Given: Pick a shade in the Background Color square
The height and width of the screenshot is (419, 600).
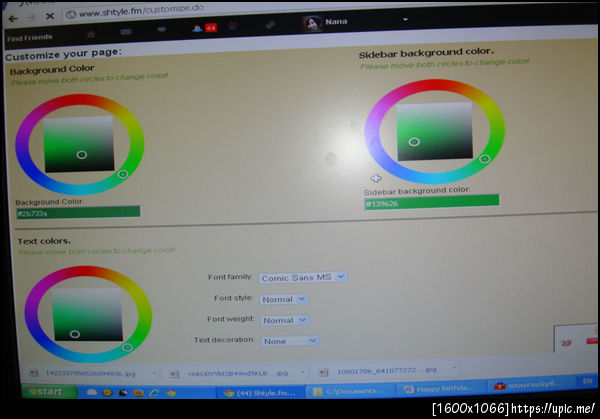Looking at the screenshot, I should pyautogui.click(x=79, y=144).
